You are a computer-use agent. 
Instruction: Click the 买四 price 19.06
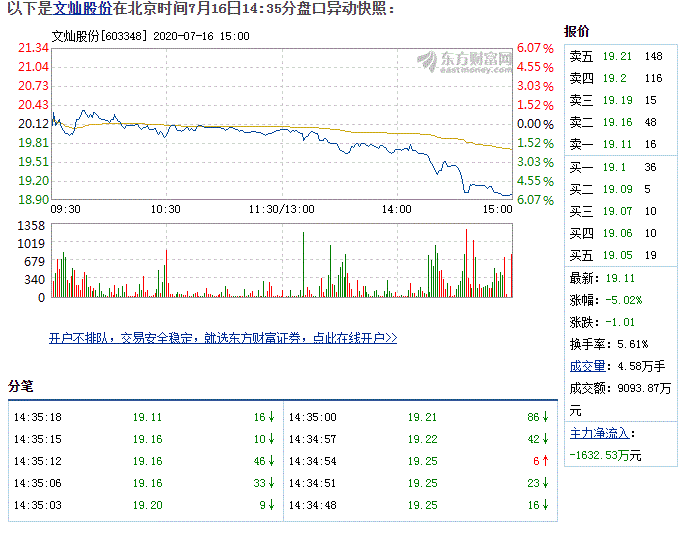[617, 233]
